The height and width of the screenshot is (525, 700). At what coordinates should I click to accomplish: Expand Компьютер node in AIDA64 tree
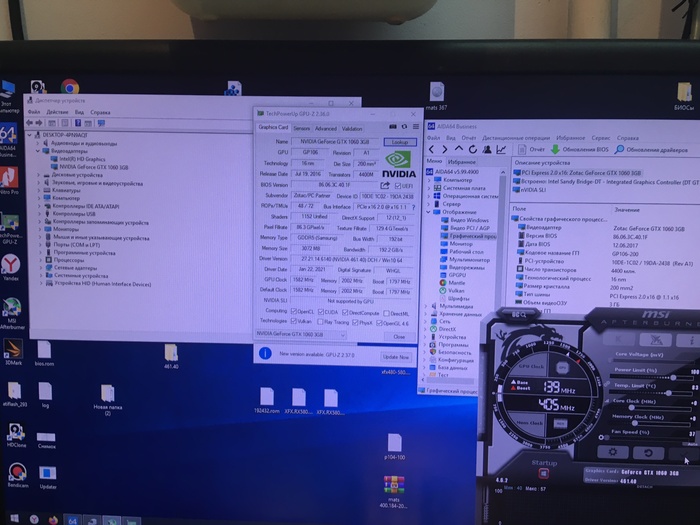(x=429, y=180)
